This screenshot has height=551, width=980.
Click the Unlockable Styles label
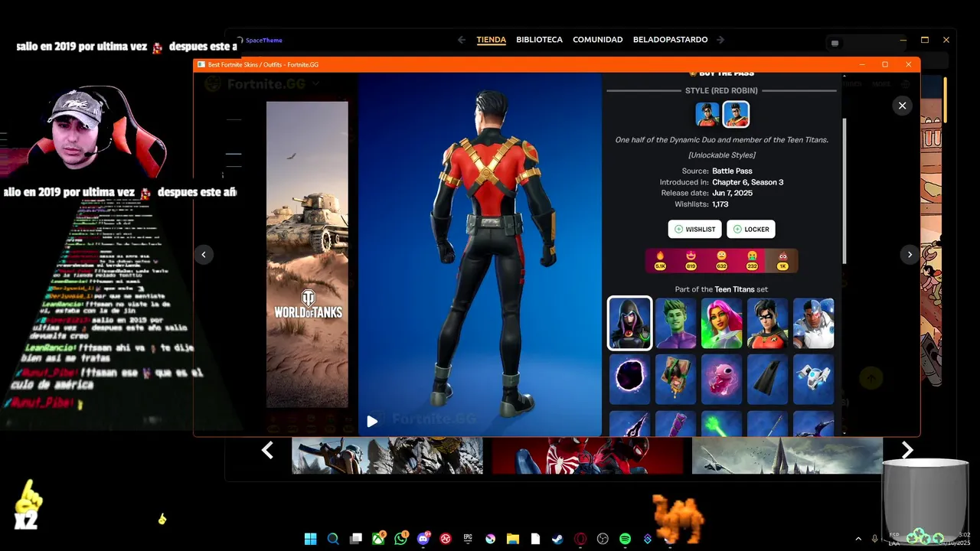coord(721,155)
